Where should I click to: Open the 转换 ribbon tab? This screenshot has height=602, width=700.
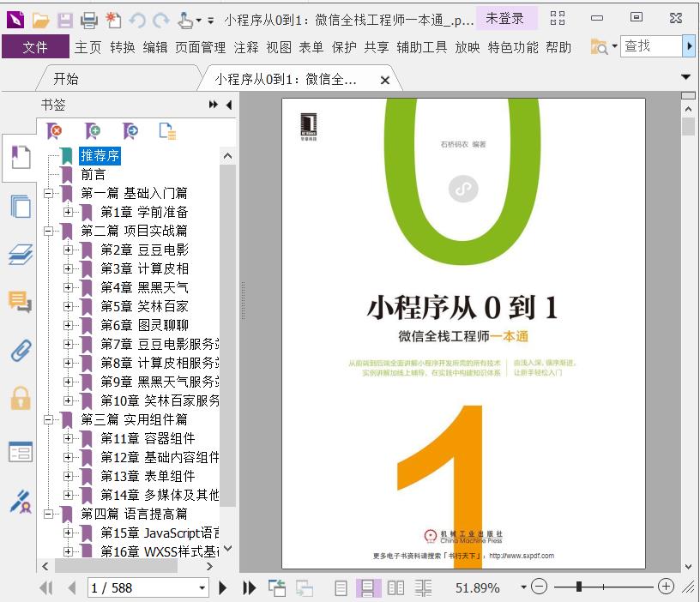(x=123, y=47)
